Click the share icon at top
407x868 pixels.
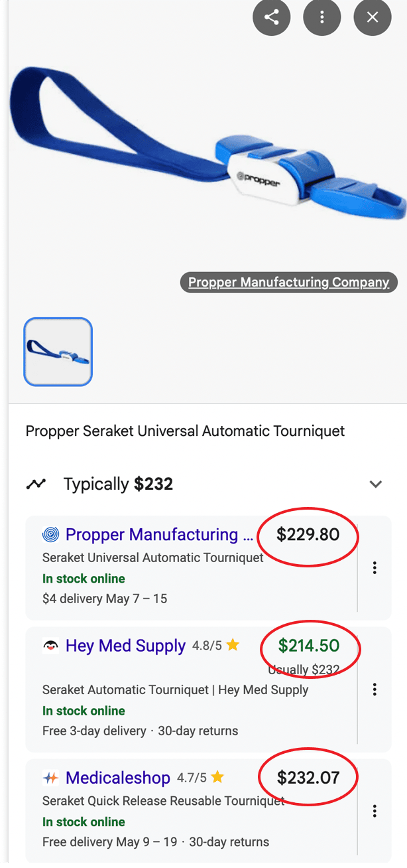tap(272, 17)
